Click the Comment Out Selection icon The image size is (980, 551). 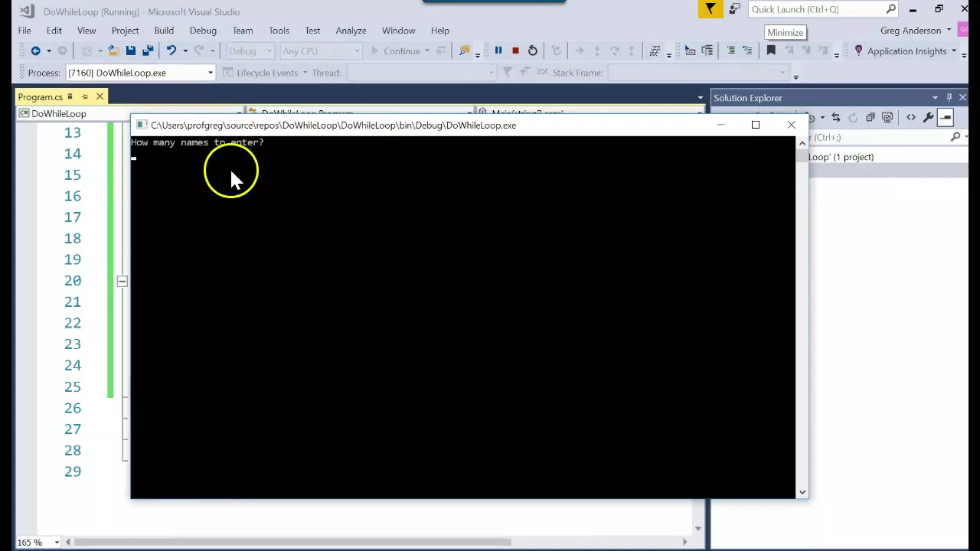tap(730, 51)
